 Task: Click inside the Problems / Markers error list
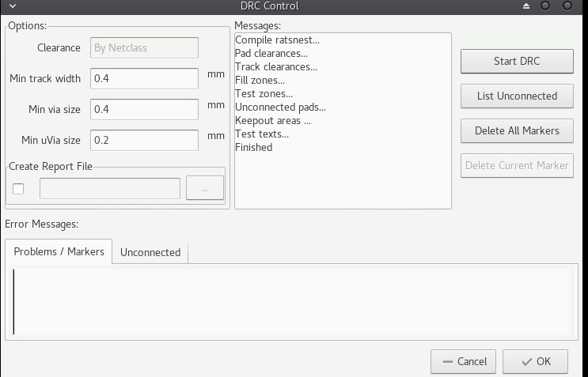291,302
